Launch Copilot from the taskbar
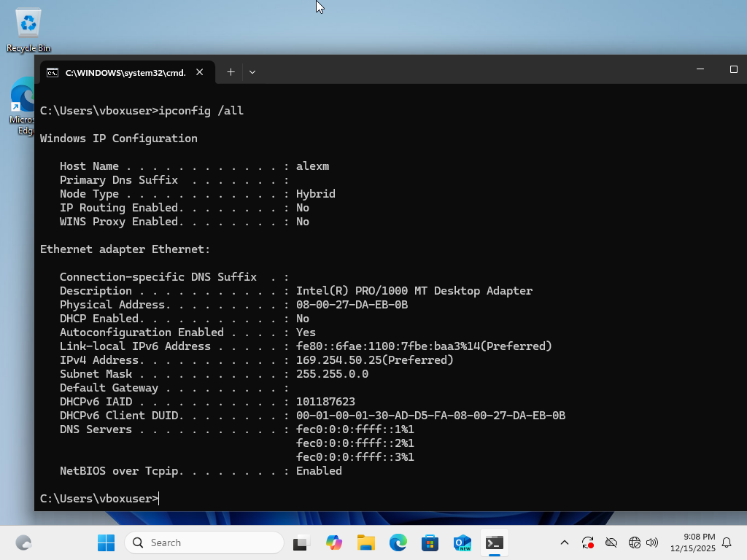The height and width of the screenshot is (560, 747). [334, 542]
